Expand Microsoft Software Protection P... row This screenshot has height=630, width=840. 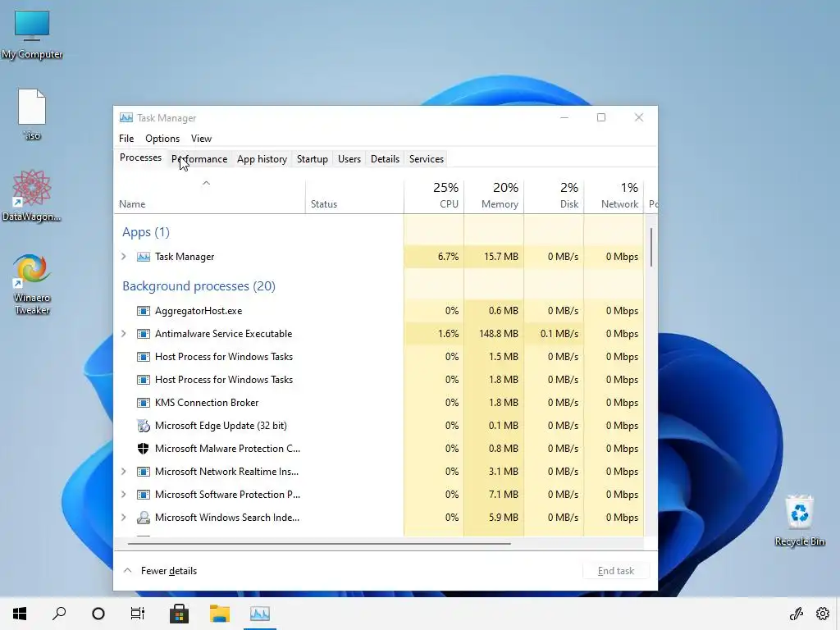[x=124, y=495]
